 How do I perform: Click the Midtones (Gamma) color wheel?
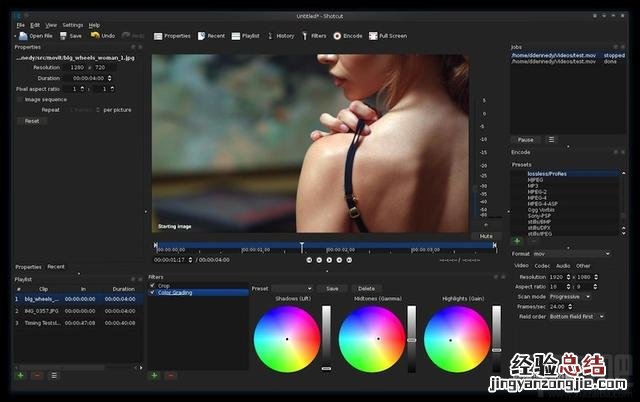tap(371, 339)
